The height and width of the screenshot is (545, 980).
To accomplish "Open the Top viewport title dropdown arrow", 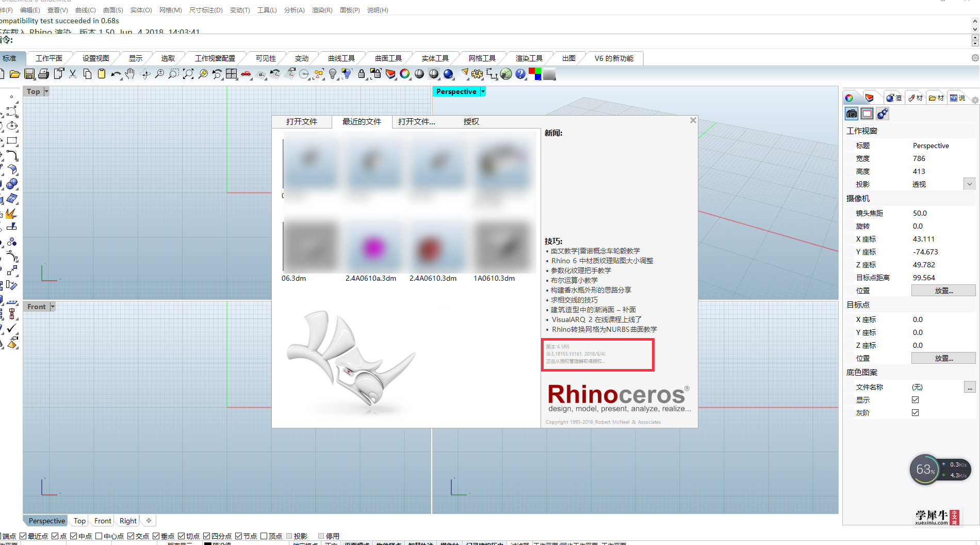I will tap(46, 91).
